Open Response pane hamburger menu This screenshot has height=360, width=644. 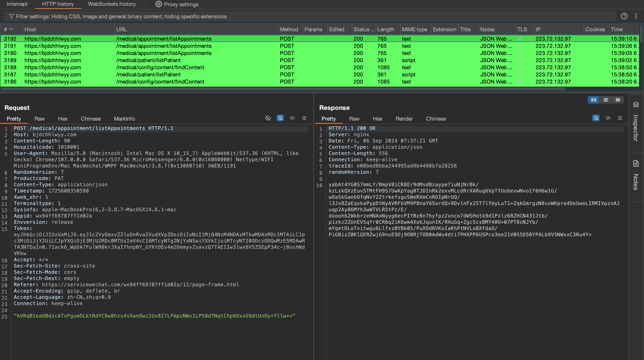(x=620, y=118)
